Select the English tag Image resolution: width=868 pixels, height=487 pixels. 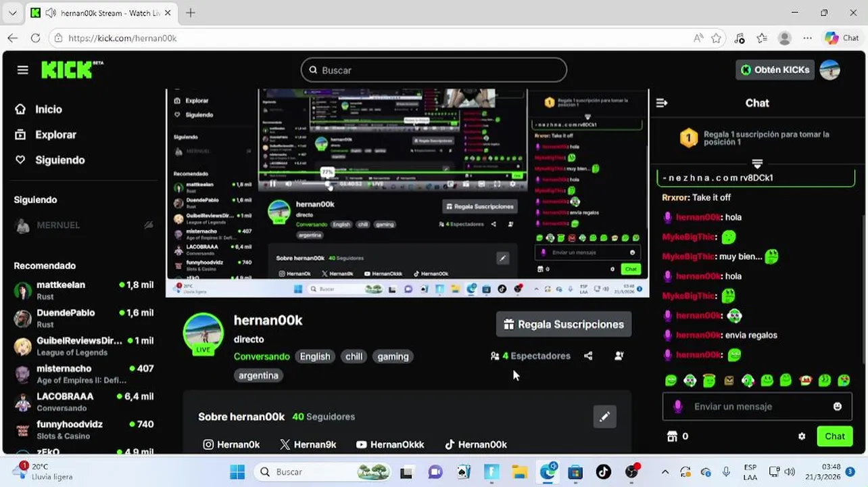[x=315, y=356]
